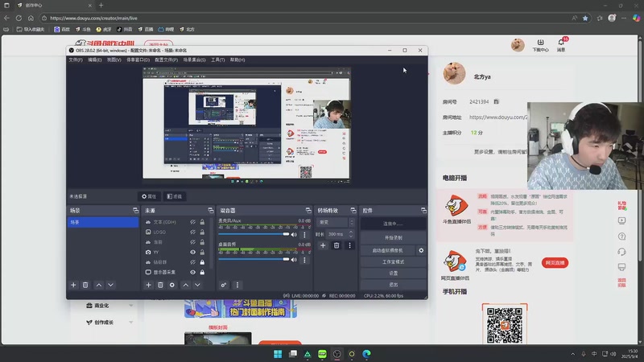Screen dimensions: 644x362
Task: Open the Douyu 消息 bell notification icon
Action: (561, 44)
